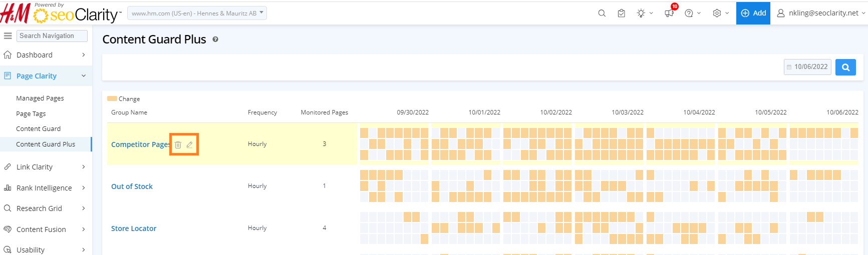Expand the user account dropdown
868x255 pixels.
click(x=821, y=13)
